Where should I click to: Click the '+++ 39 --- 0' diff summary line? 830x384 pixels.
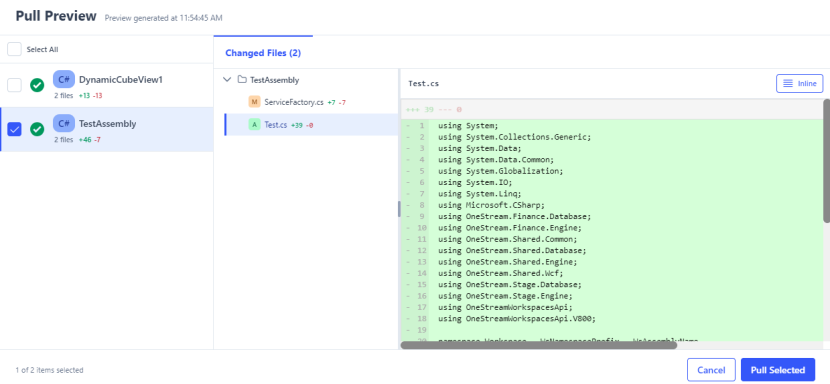tap(434, 110)
